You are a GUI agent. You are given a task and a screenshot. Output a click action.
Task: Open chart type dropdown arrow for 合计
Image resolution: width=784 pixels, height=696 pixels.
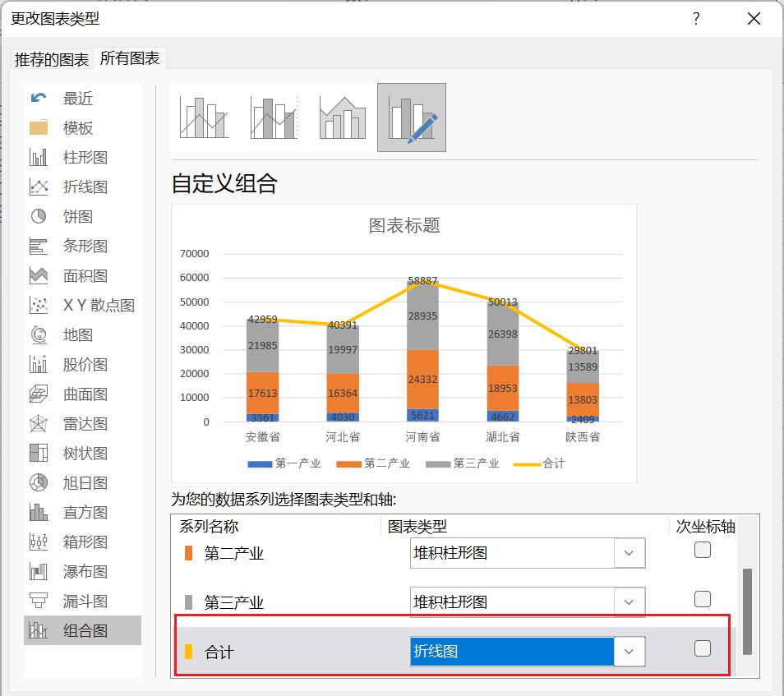click(x=629, y=652)
